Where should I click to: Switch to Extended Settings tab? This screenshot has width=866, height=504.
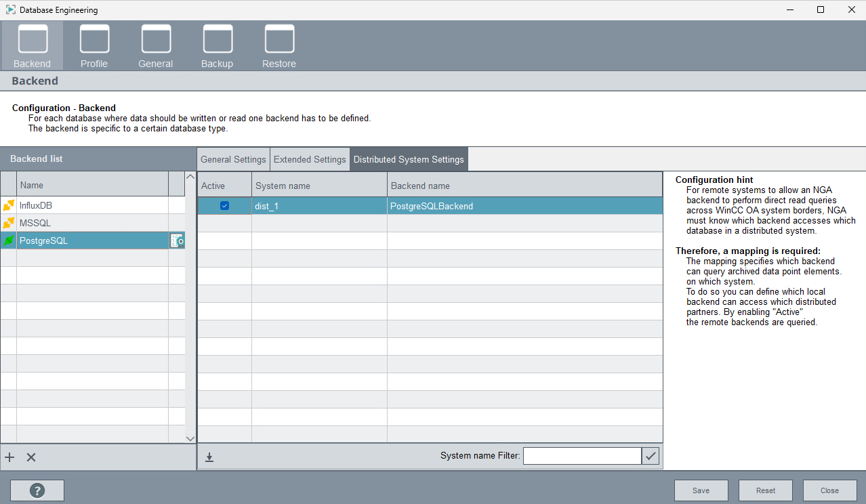tap(310, 160)
